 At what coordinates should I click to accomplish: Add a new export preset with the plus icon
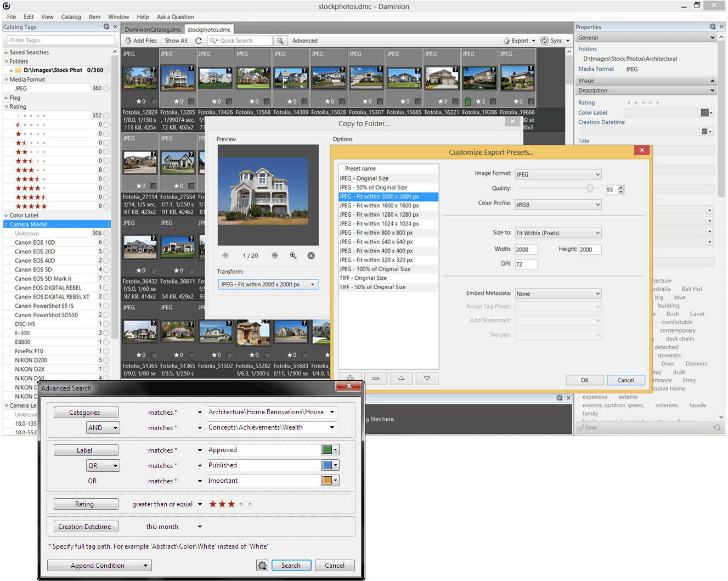click(349, 378)
